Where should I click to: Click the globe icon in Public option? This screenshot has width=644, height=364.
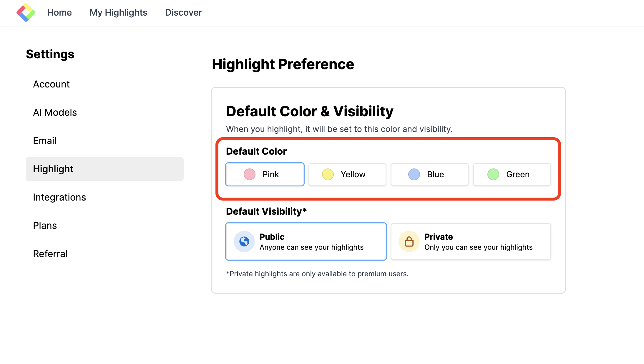[244, 241]
